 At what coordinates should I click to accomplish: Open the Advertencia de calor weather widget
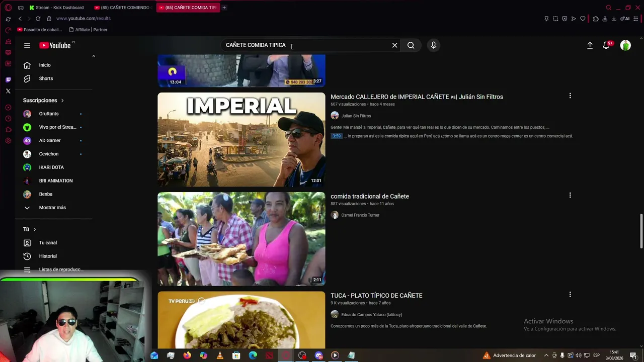click(x=510, y=355)
